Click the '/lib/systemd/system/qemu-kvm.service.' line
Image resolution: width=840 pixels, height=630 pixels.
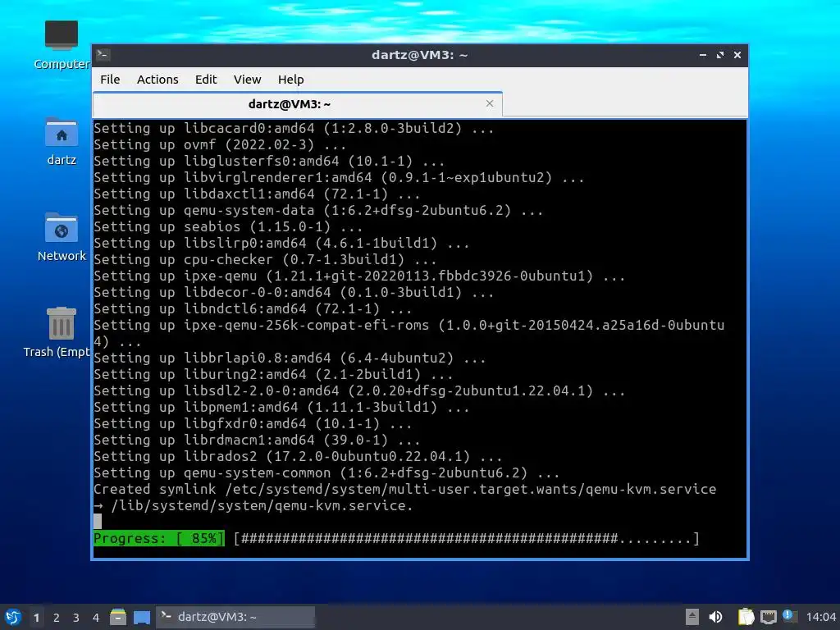(x=253, y=505)
